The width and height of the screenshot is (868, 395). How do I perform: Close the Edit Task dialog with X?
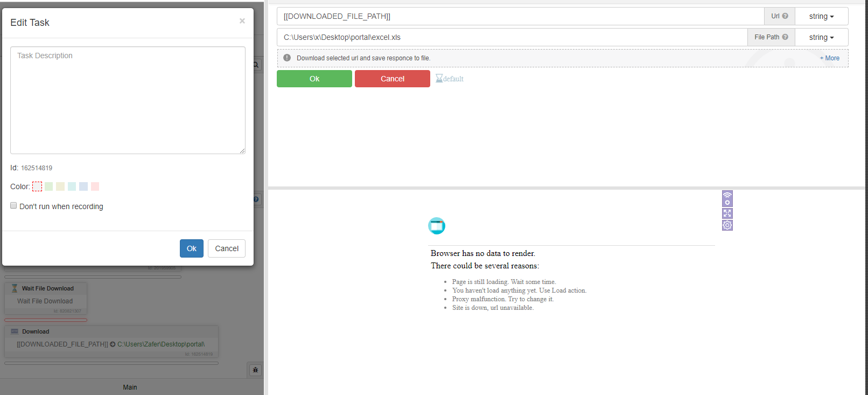(x=242, y=21)
